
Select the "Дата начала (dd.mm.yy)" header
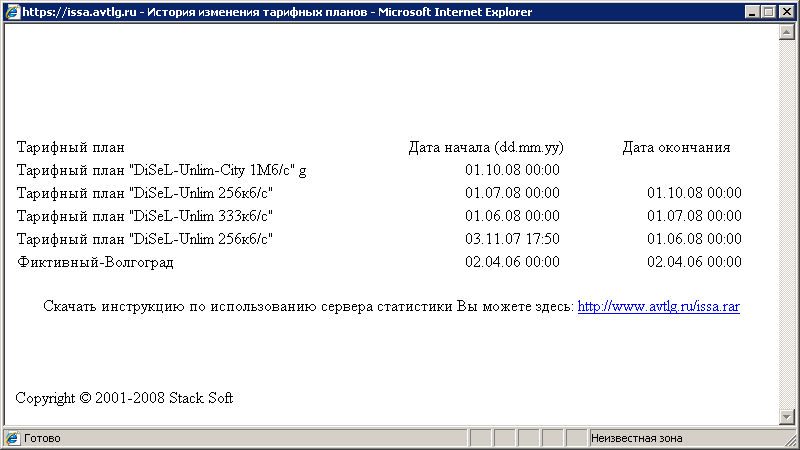click(486, 147)
